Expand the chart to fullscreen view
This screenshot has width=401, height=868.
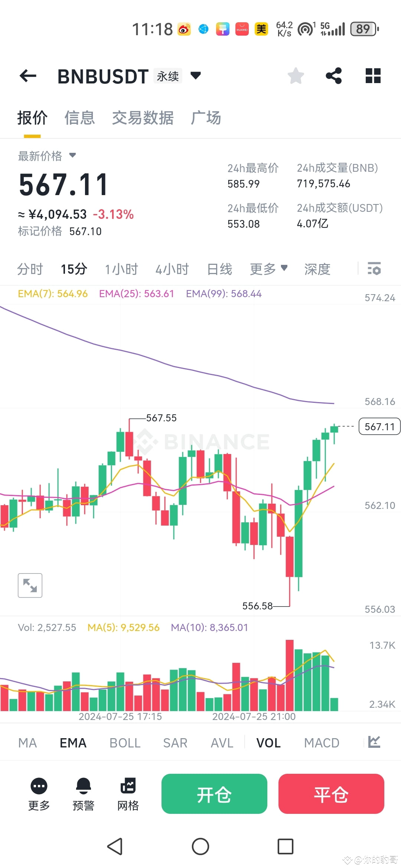tap(30, 585)
